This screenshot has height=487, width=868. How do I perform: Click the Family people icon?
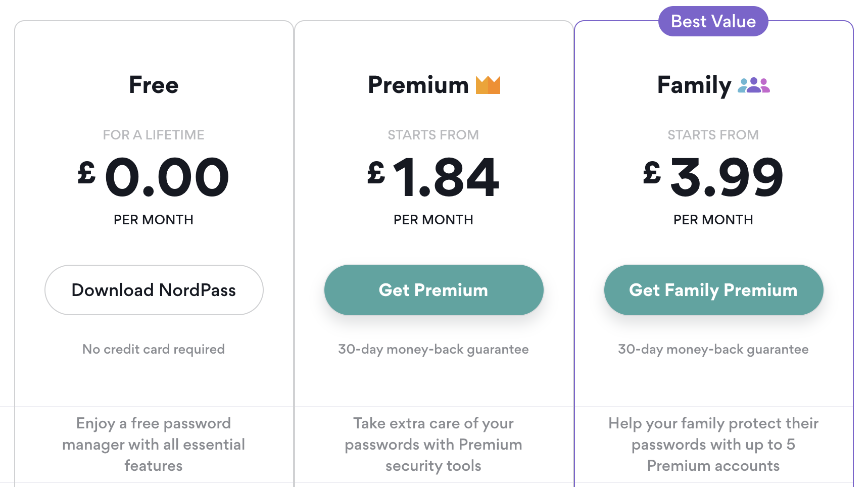754,85
